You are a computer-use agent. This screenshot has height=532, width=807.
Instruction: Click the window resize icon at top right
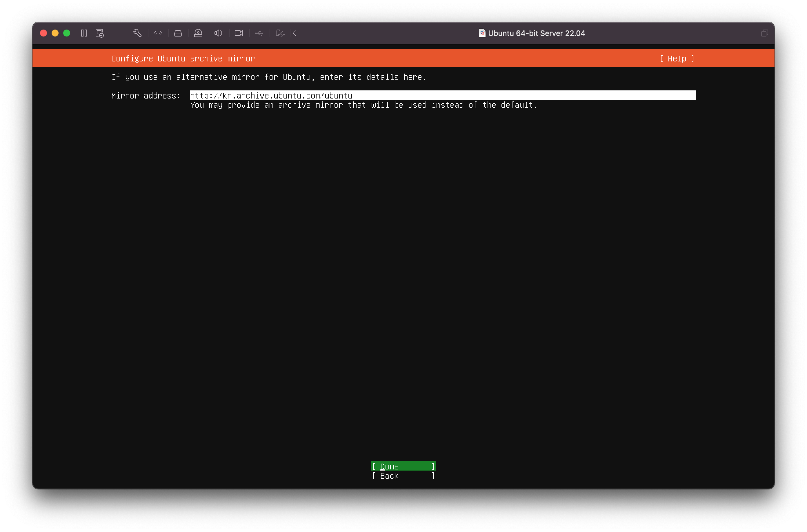pyautogui.click(x=764, y=33)
